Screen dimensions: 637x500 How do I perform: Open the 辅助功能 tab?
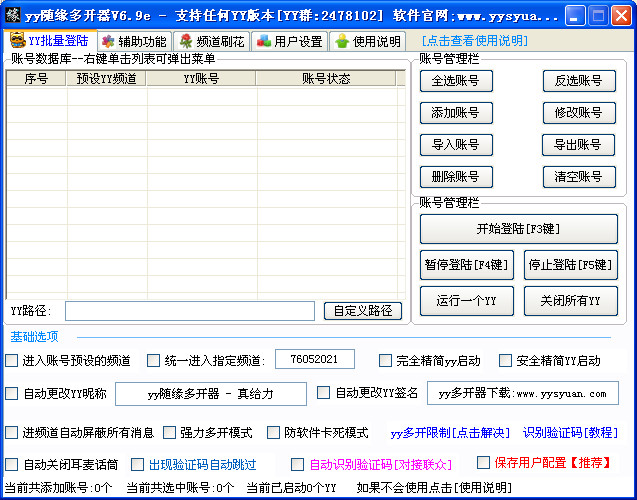tap(134, 41)
